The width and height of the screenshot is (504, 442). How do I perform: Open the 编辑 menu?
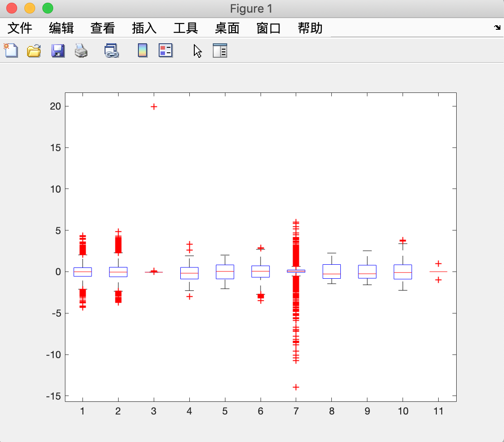click(61, 28)
